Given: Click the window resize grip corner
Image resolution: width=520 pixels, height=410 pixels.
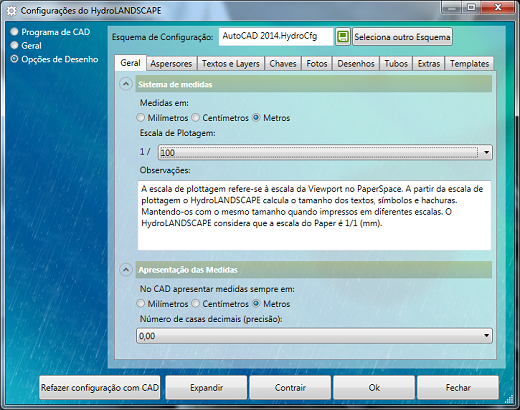Looking at the screenshot, I should [509, 399].
